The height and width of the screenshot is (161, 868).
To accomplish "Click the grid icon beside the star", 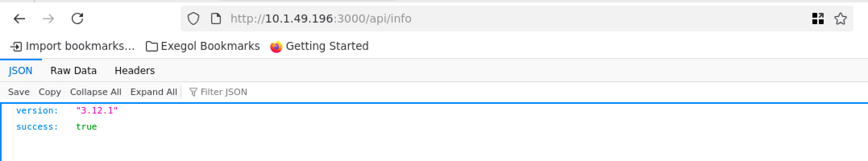I will (x=818, y=19).
